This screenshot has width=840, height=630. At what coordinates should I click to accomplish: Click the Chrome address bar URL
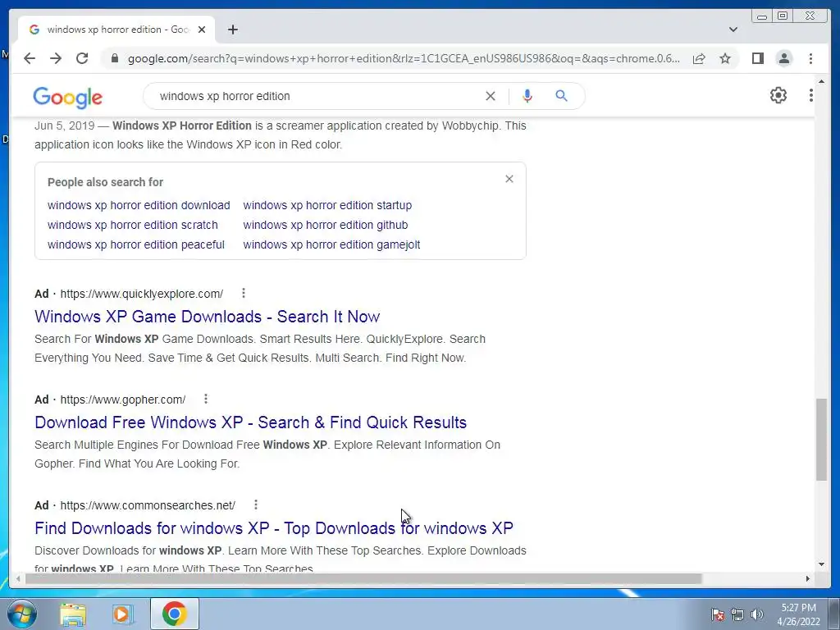(x=404, y=58)
